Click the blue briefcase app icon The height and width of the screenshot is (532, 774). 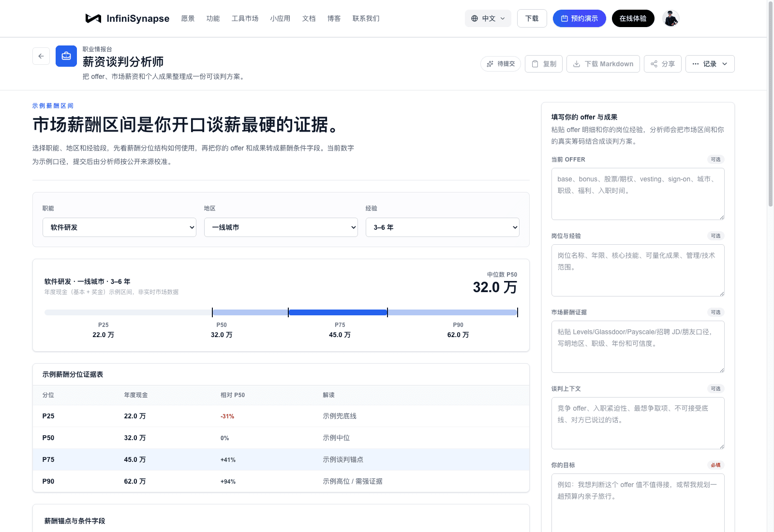point(66,56)
